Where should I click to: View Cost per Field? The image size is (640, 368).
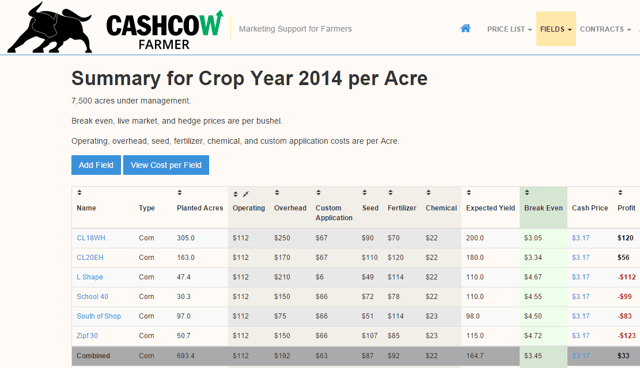[166, 165]
